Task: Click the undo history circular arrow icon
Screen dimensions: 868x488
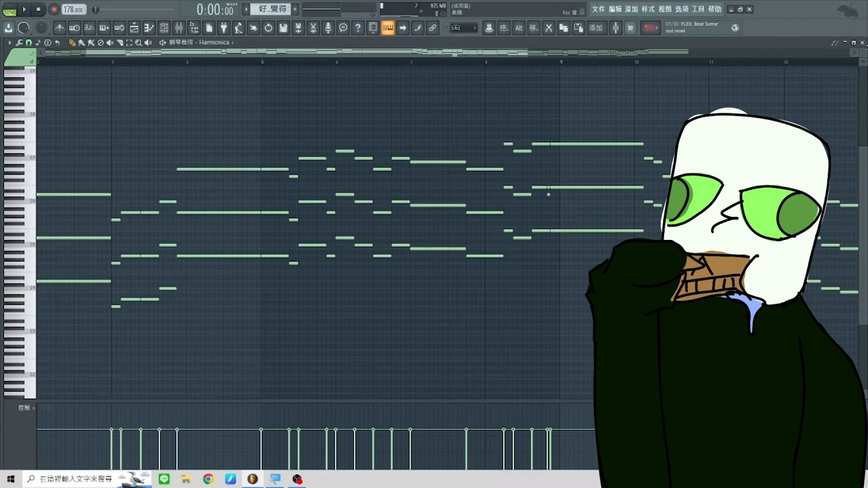Action: pos(269,28)
